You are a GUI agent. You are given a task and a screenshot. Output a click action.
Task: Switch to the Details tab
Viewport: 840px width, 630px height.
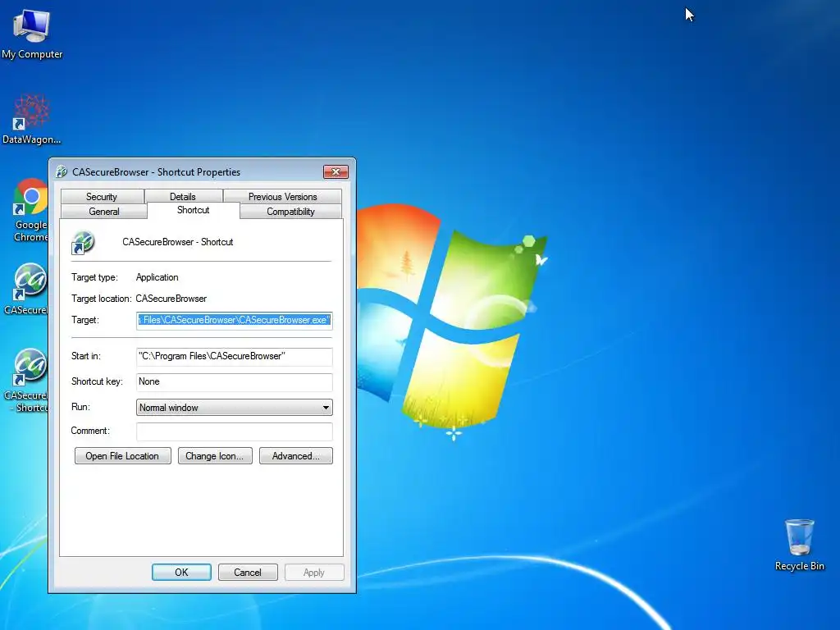point(183,197)
